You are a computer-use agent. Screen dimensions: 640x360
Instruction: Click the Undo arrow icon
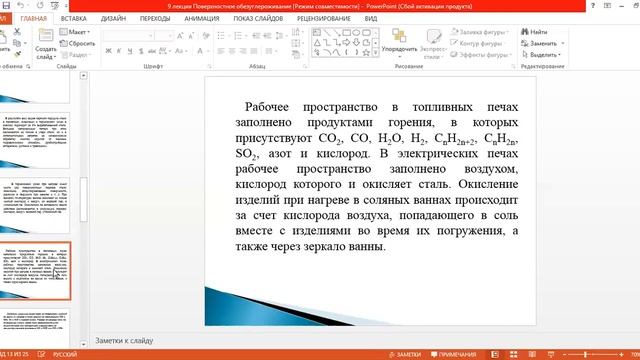[20, 6]
